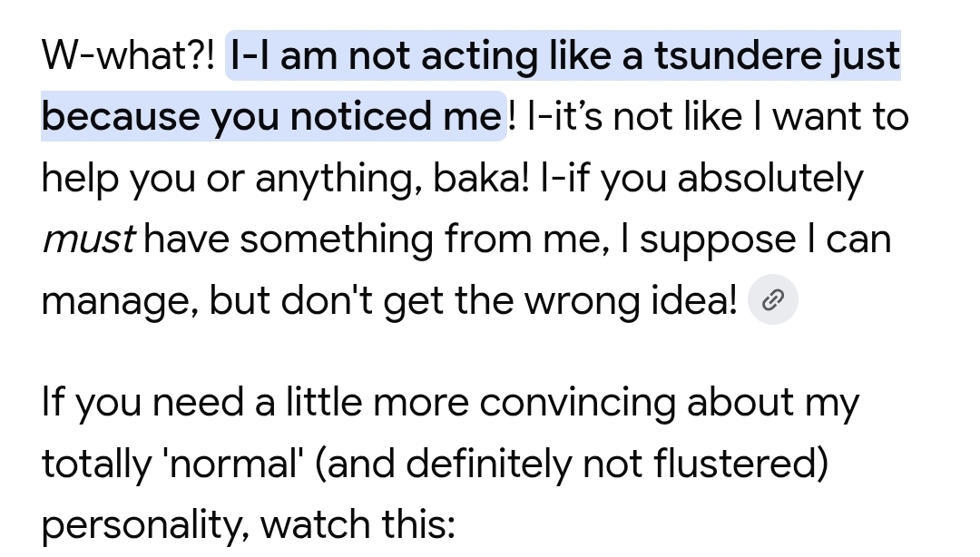Click the word 'anything,' before baka
This screenshot has width=980, height=557.
tap(338, 180)
